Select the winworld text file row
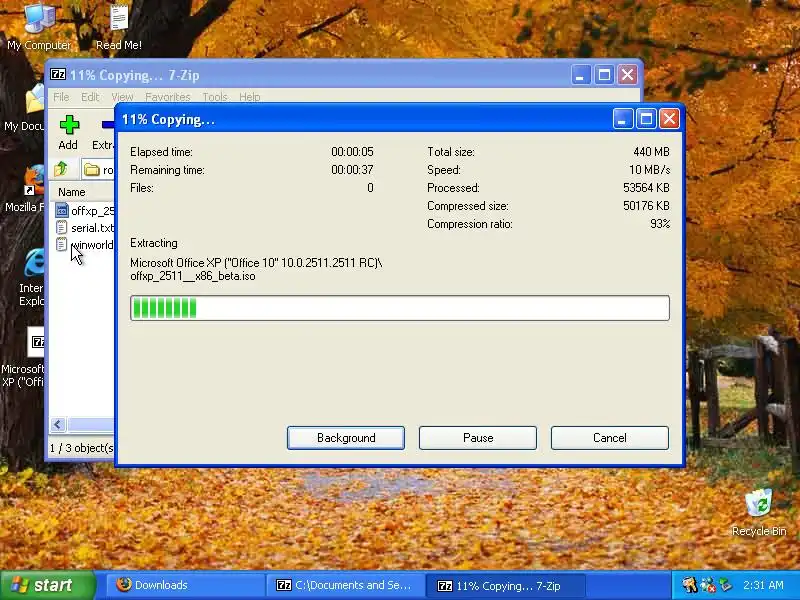This screenshot has height=600, width=800. [84, 245]
